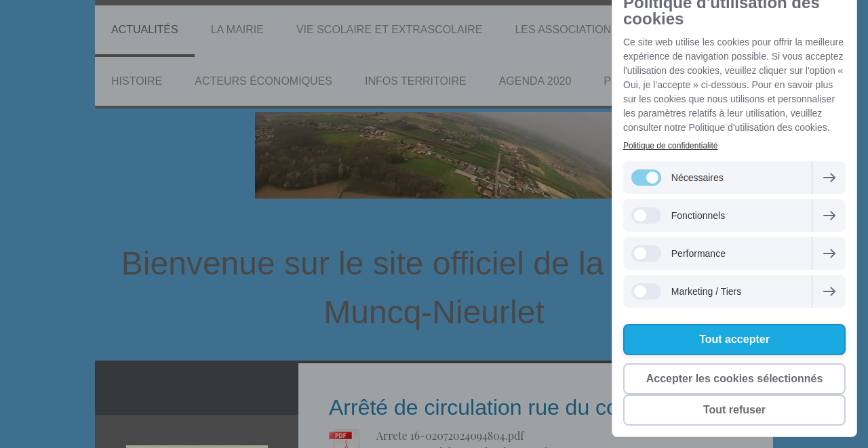Expand the Nécessaires cookie details arrow
Viewport: 868px width, 448px height.
(829, 177)
